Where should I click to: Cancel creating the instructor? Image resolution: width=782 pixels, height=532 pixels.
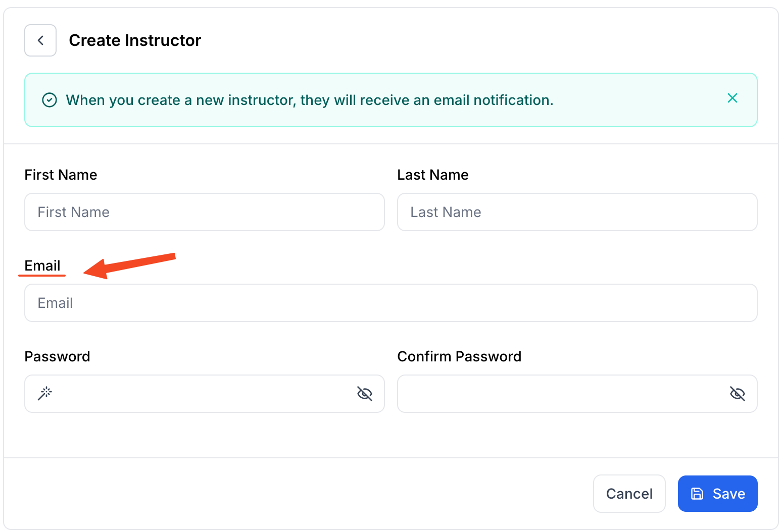click(x=629, y=494)
